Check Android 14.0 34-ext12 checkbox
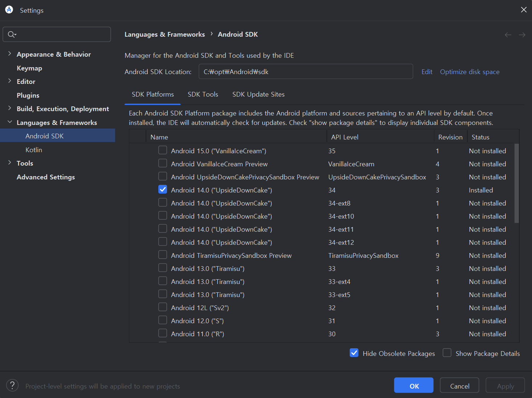The image size is (532, 398). (163, 241)
